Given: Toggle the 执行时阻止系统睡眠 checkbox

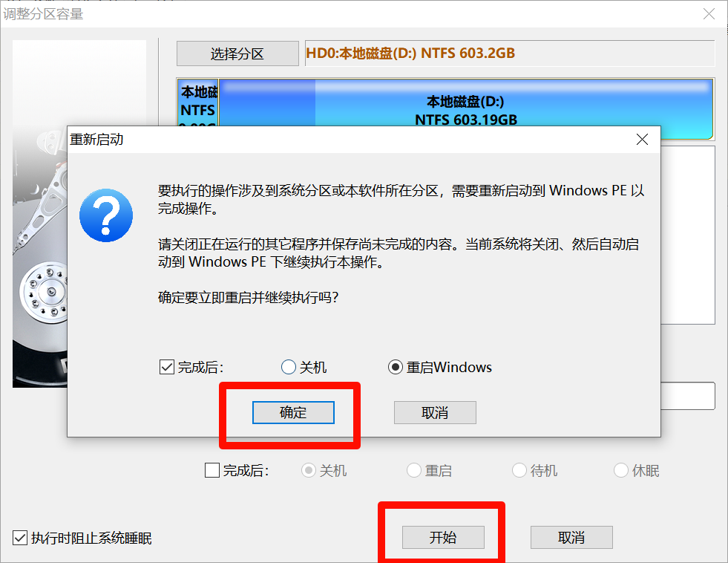Looking at the screenshot, I should coord(20,538).
